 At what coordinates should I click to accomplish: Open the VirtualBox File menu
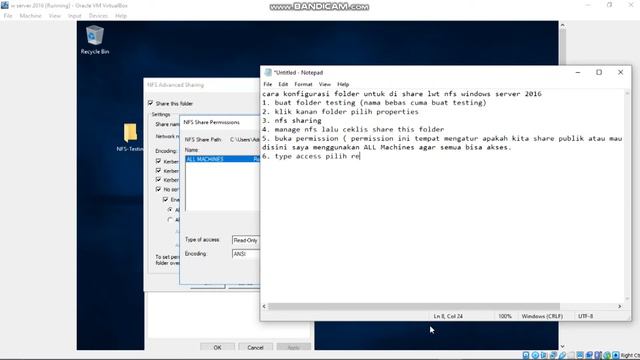coord(8,16)
